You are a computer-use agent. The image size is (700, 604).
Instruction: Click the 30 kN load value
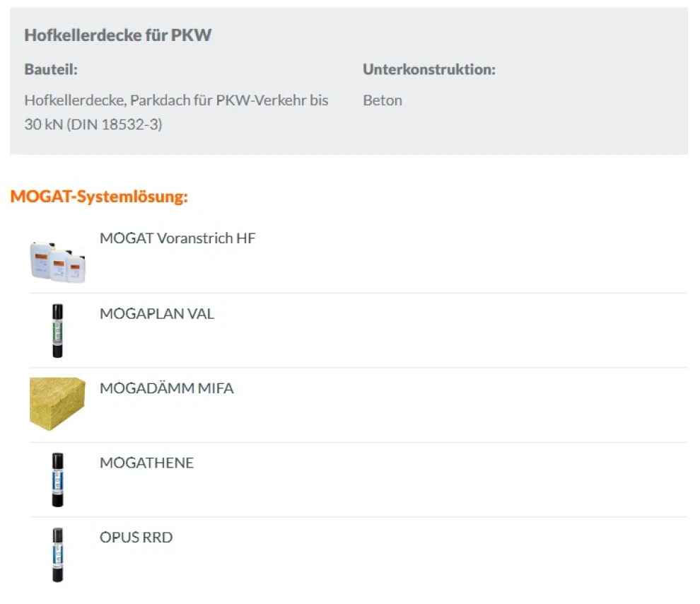tap(42, 125)
